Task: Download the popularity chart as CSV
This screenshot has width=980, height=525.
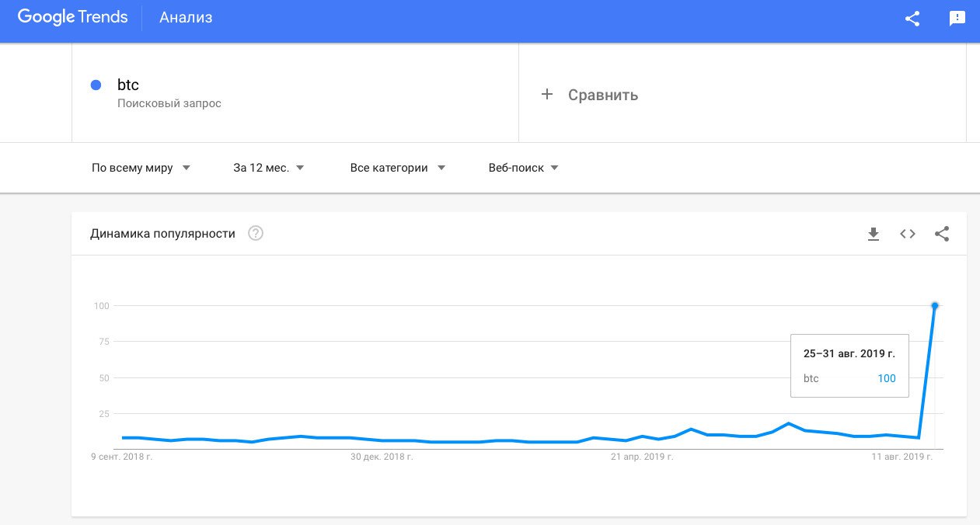Action: pyautogui.click(x=874, y=234)
